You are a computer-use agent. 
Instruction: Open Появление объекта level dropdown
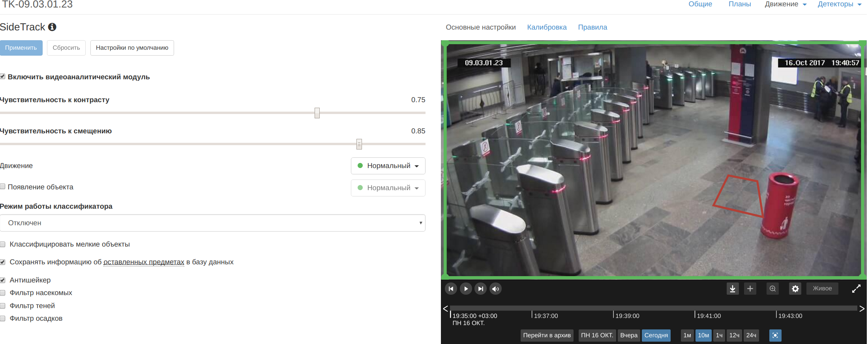(x=388, y=188)
